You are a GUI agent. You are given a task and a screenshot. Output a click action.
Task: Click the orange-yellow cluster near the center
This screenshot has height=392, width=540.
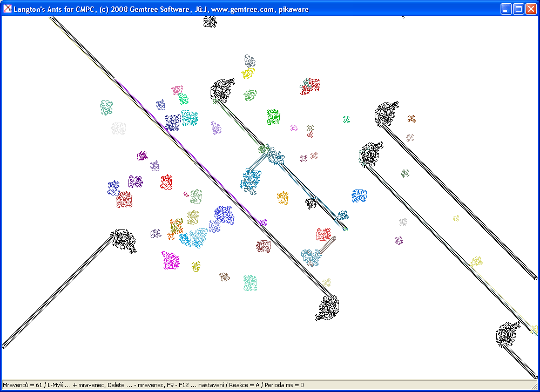283,198
